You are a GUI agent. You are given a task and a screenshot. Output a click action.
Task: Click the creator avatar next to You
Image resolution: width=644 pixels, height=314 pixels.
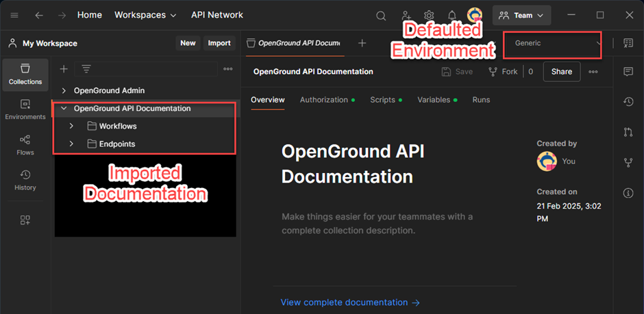(547, 161)
